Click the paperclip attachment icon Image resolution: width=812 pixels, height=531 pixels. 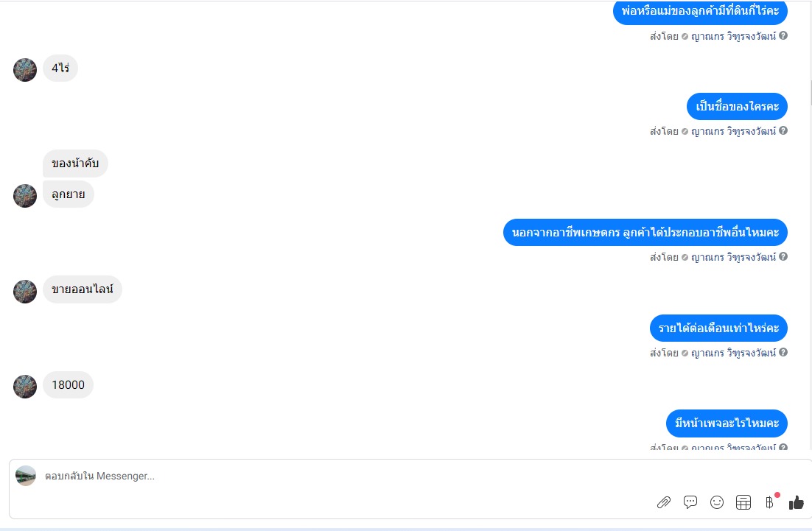tap(664, 502)
